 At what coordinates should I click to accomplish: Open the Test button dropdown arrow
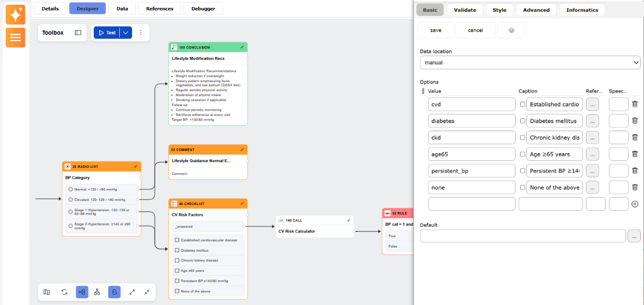tap(125, 33)
